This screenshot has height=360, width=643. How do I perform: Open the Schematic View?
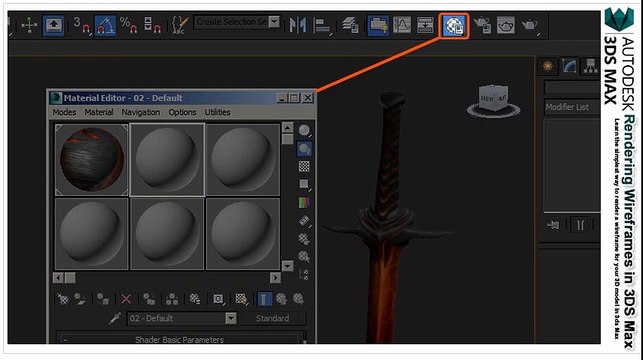point(425,25)
